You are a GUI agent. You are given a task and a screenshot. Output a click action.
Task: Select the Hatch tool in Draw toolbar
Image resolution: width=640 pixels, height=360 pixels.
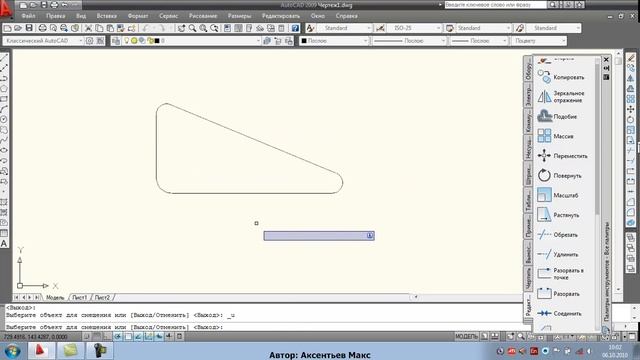(4, 202)
